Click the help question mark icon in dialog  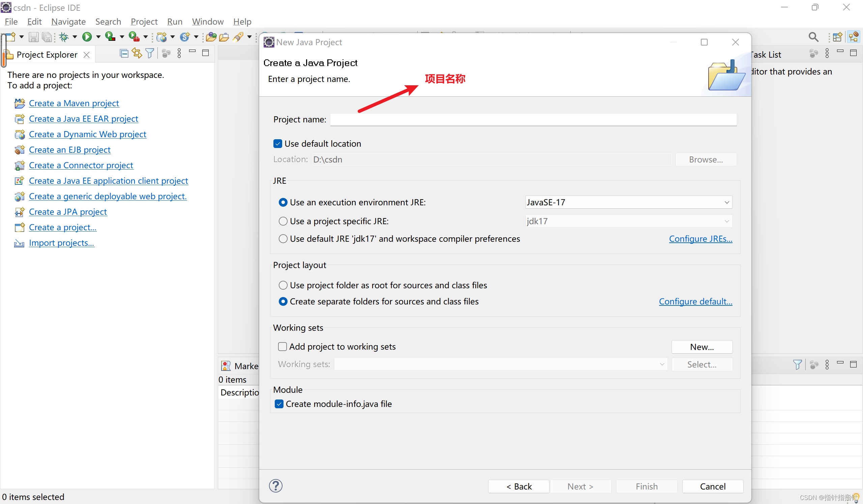pyautogui.click(x=276, y=486)
